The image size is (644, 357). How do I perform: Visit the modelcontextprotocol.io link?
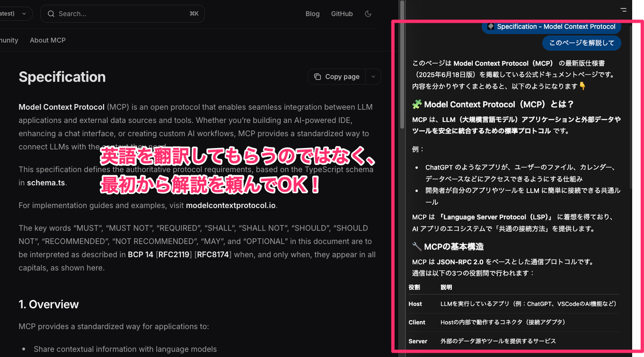point(232,205)
